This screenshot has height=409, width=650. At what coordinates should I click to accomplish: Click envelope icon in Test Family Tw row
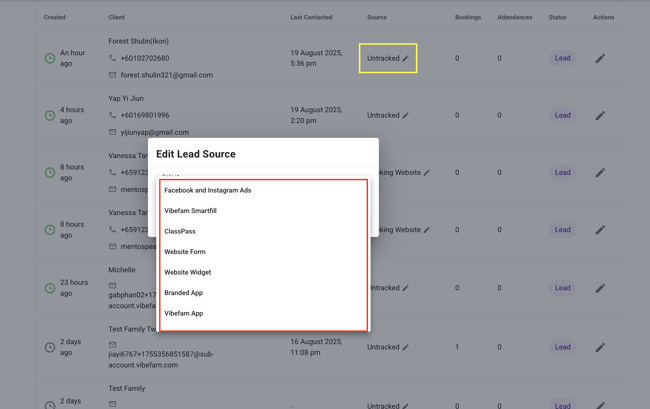112,345
